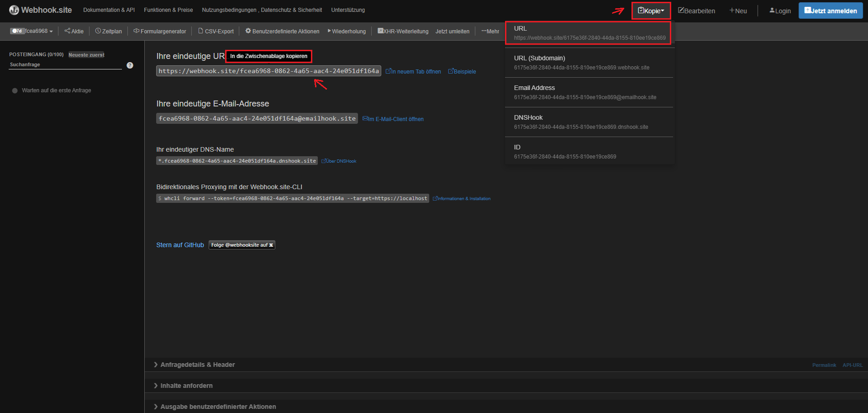Click the search help question mark icon
The height and width of the screenshot is (413, 868).
pyautogui.click(x=130, y=65)
